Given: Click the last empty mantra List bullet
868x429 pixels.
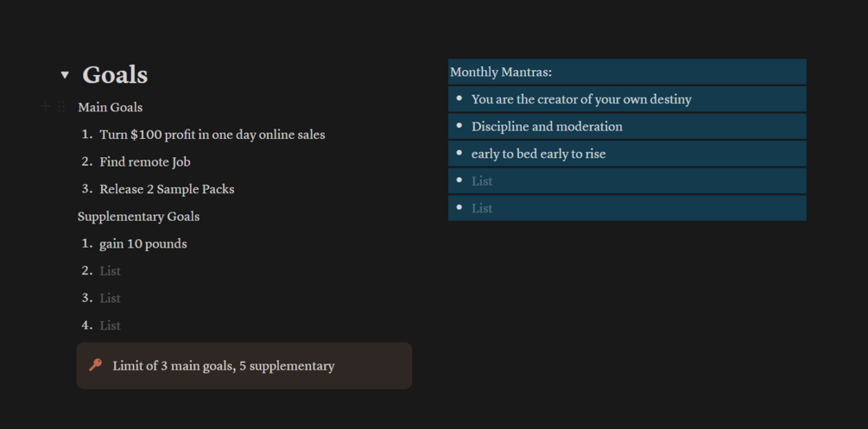Looking at the screenshot, I should 482,208.
